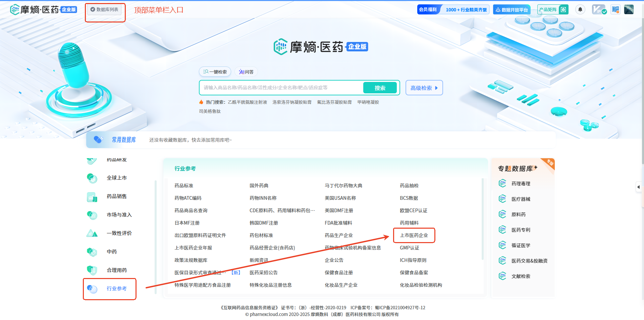
Task: Open 医疗器械 special database icon
Action: 502,199
